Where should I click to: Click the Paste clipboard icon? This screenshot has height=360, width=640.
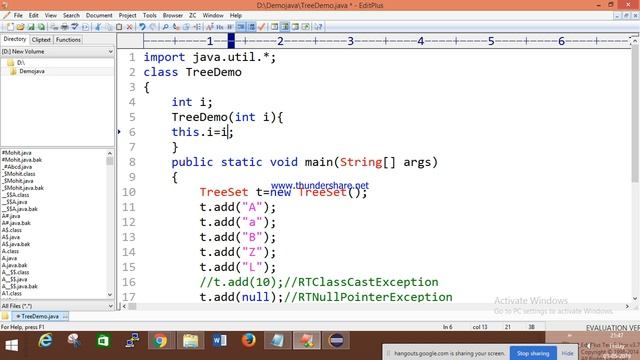point(119,27)
